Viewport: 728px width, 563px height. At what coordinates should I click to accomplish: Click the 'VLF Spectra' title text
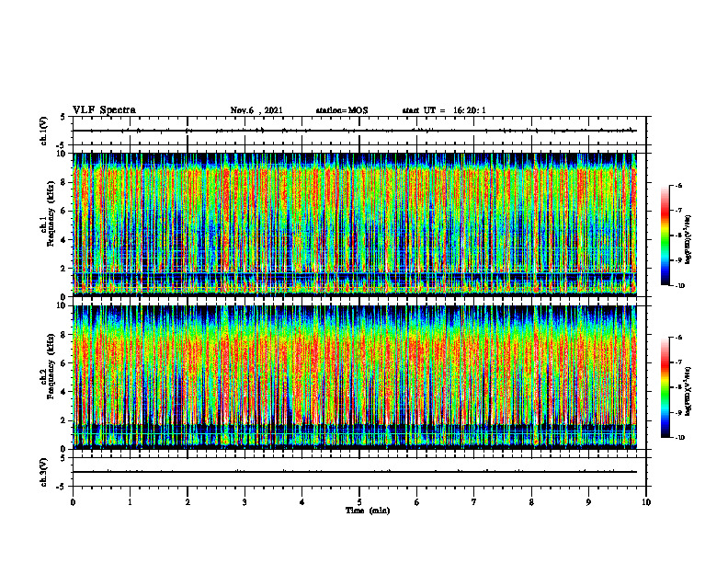(x=104, y=110)
